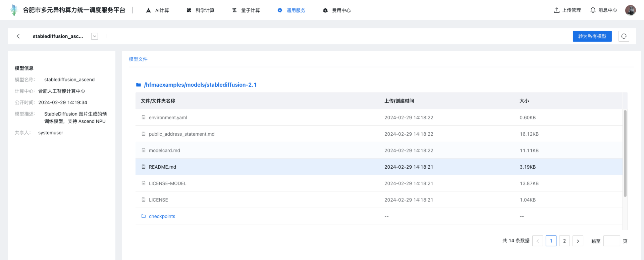This screenshot has height=260, width=644.
Task: Open the 科学计算 menu
Action: point(201,10)
